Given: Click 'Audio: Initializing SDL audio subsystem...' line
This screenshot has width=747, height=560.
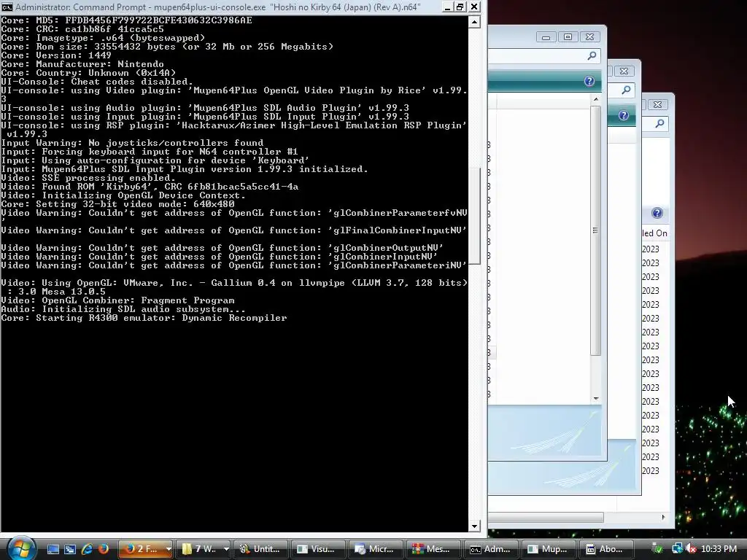Looking at the screenshot, I should coord(123,309).
